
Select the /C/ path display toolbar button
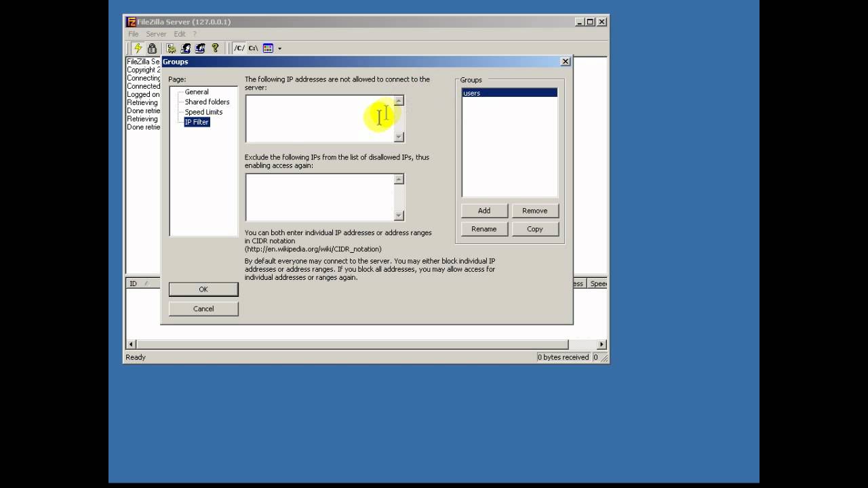(x=239, y=48)
